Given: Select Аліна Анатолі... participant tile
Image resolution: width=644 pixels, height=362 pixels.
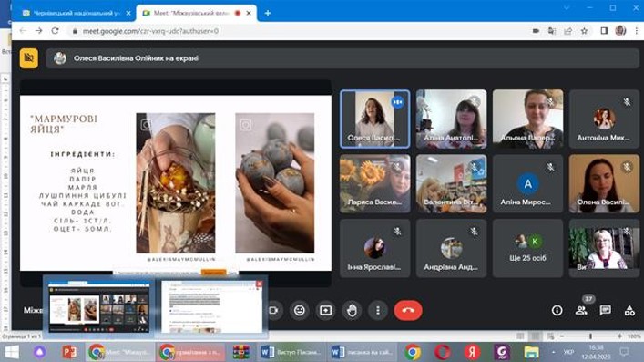Looking at the screenshot, I should click(x=452, y=119).
